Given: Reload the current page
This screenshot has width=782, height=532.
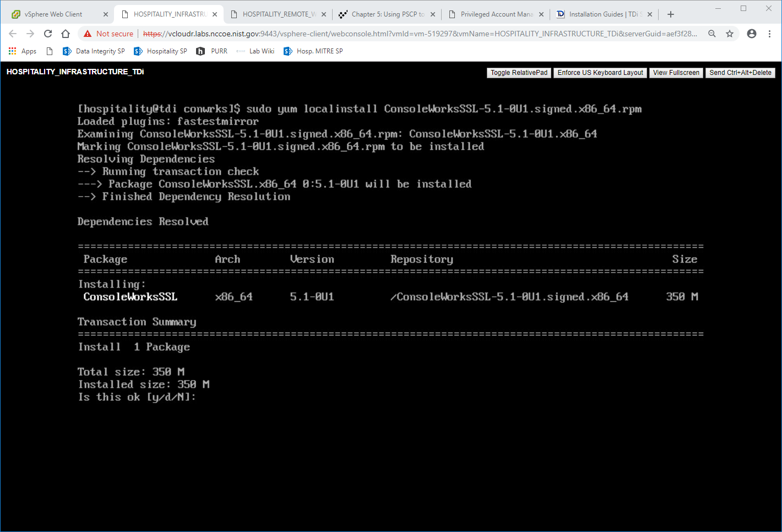Looking at the screenshot, I should pos(48,34).
